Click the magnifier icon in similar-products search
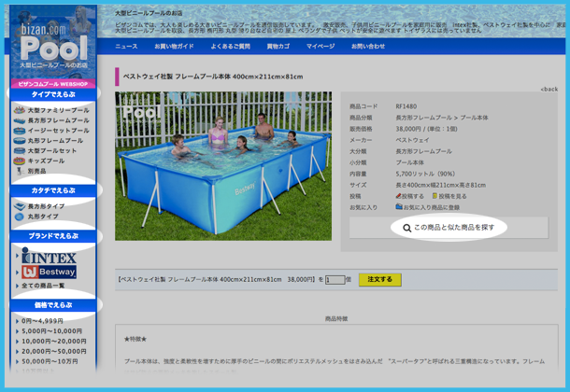The width and height of the screenshot is (570, 392). [x=406, y=228]
